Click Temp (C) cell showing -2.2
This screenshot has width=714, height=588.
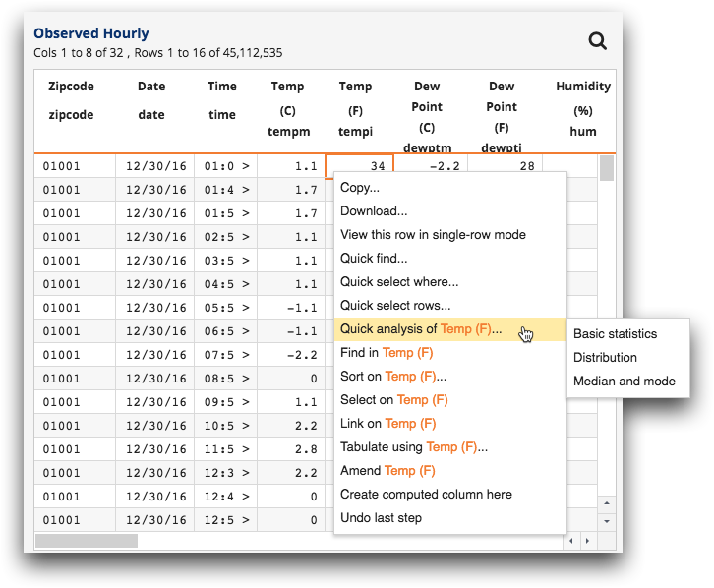[291, 355]
